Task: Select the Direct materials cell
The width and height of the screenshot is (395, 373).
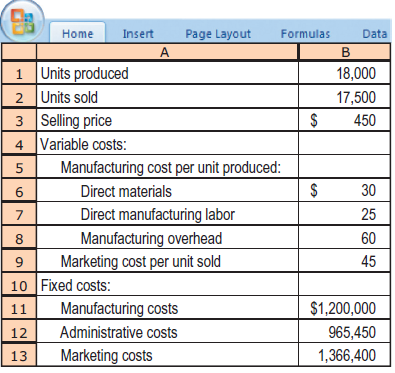Action: (167, 191)
